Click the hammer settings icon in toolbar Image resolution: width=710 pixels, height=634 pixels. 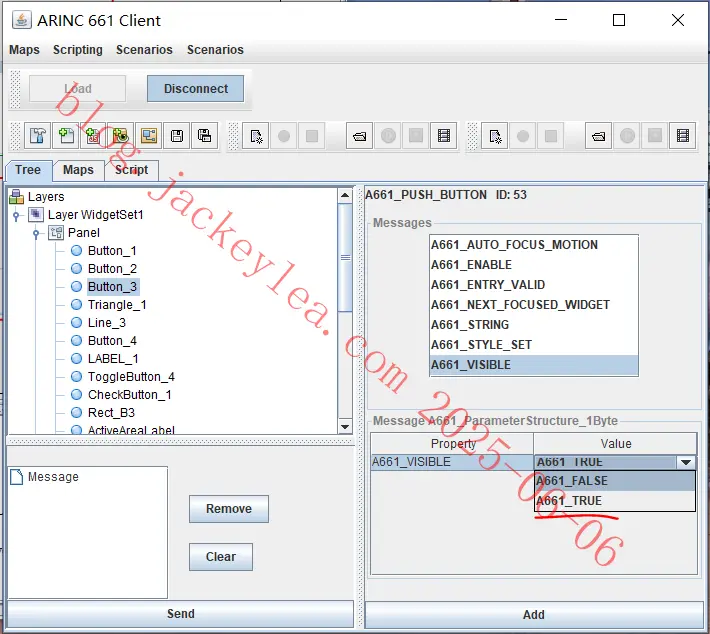point(38,135)
